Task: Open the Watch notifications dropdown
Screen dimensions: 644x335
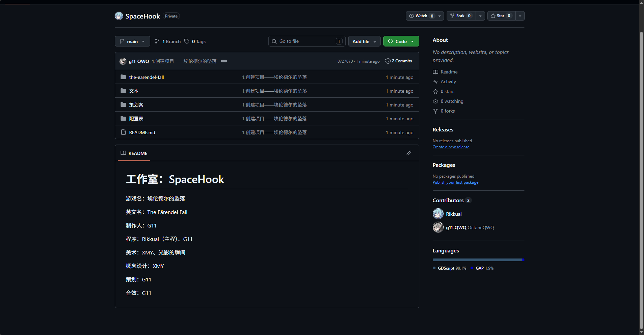Action: 425,16
